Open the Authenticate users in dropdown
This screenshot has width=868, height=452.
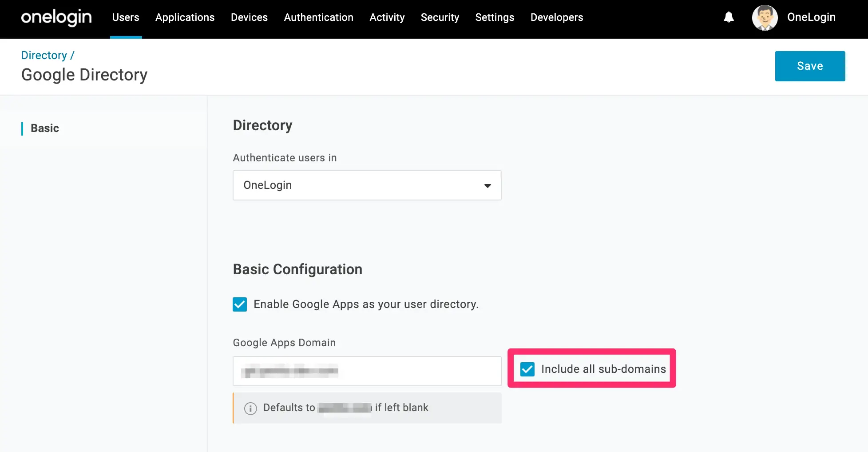367,185
